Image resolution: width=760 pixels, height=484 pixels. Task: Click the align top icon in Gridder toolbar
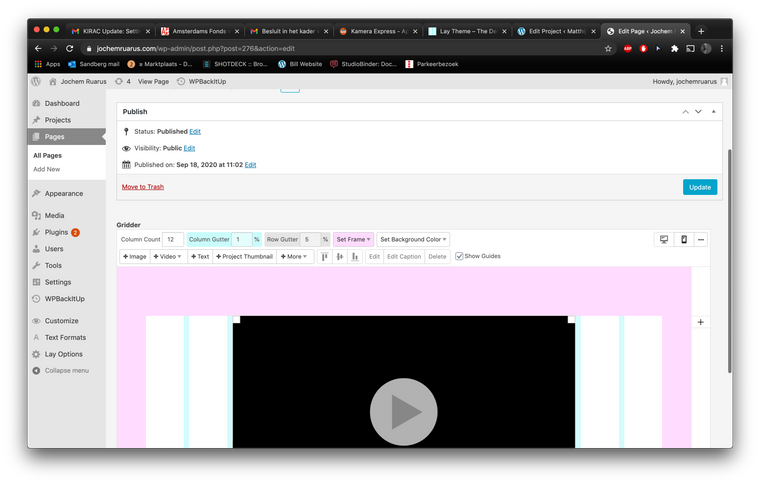(x=325, y=257)
